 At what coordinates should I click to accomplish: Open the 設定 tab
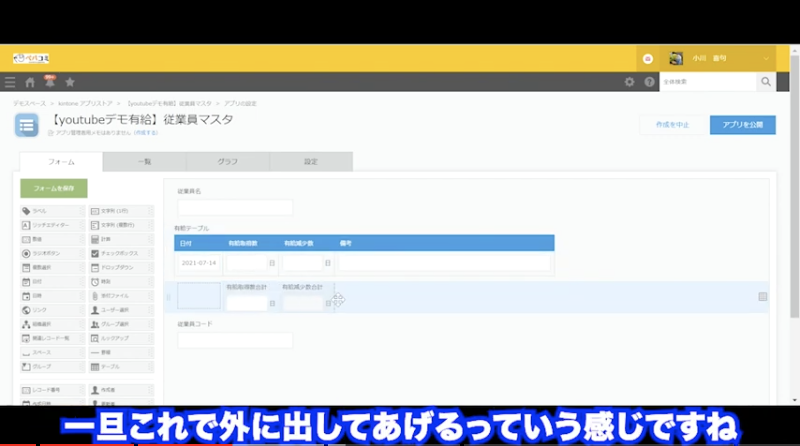click(311, 162)
